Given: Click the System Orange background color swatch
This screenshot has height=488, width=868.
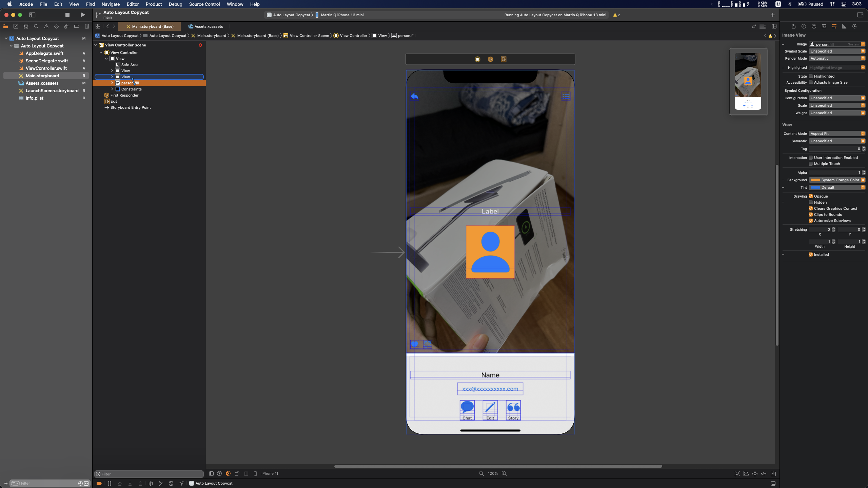Looking at the screenshot, I should pos(815,180).
